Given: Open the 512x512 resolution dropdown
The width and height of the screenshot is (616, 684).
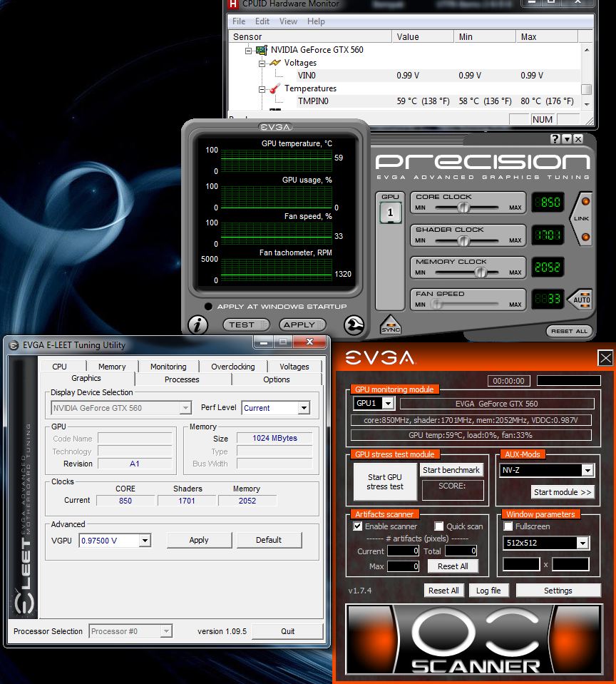Looking at the screenshot, I should (583, 543).
